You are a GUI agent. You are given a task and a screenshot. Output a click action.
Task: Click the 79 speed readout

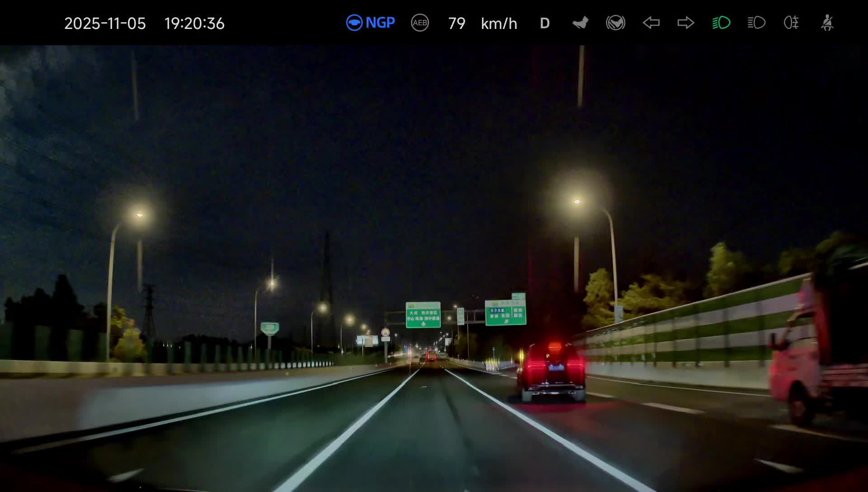(x=457, y=24)
